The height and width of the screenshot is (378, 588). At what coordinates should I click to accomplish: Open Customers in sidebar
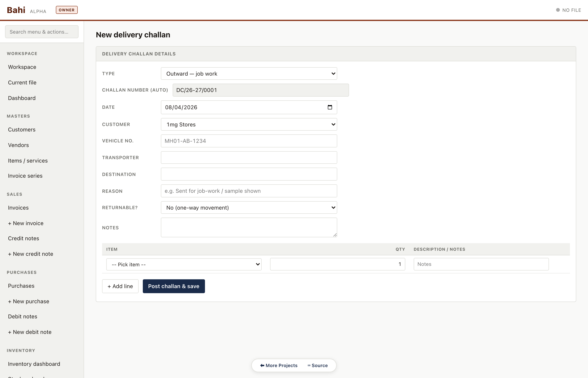[22, 130]
